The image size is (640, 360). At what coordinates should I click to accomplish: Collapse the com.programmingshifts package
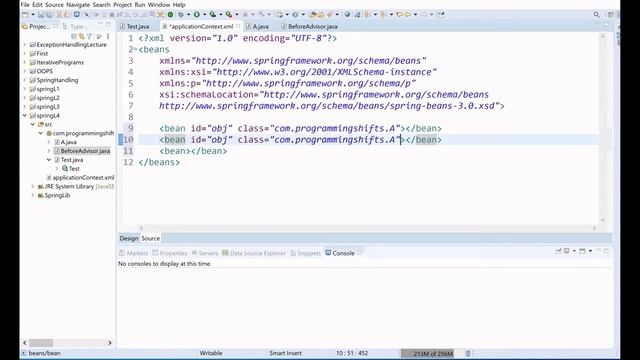pyautogui.click(x=41, y=133)
